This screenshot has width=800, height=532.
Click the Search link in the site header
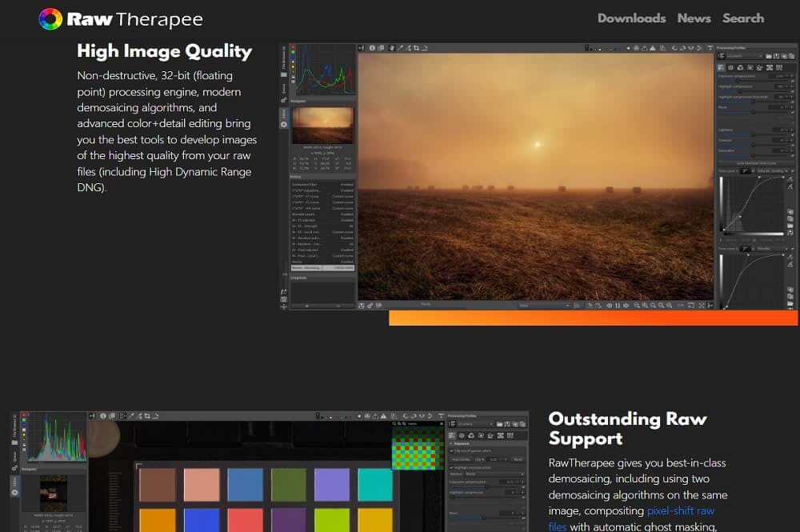tap(743, 18)
